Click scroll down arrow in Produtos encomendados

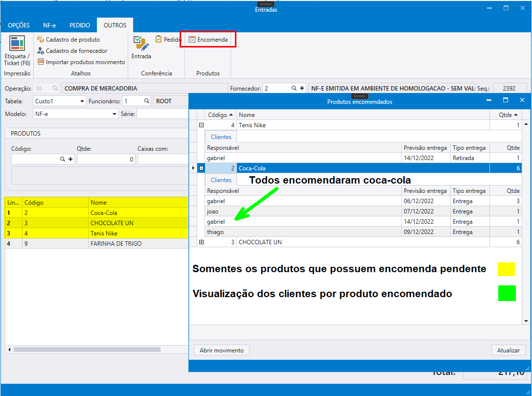click(526, 321)
